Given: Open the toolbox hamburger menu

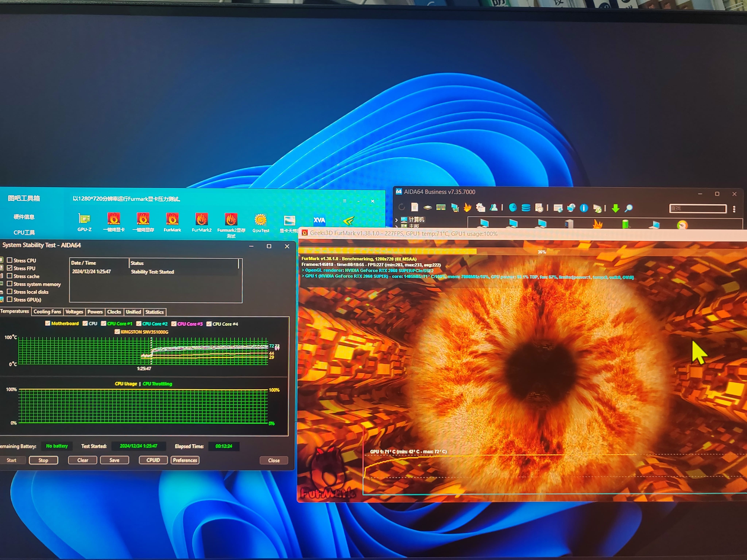Looking at the screenshot, I should [345, 201].
